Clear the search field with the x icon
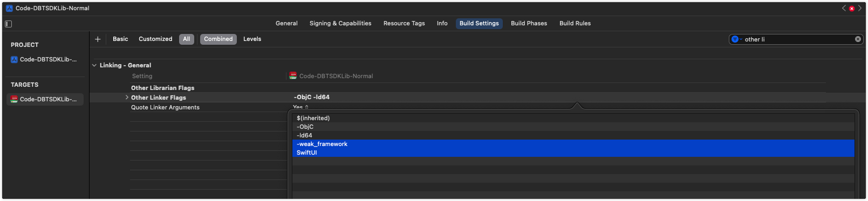 [858, 39]
